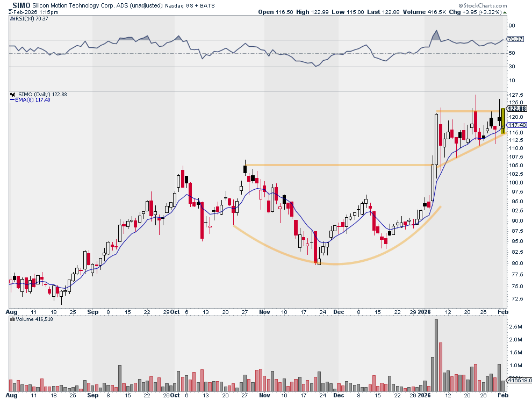Click Oct on the price panel's date axis
Viewport: 532px width, 400px height.
175,312
